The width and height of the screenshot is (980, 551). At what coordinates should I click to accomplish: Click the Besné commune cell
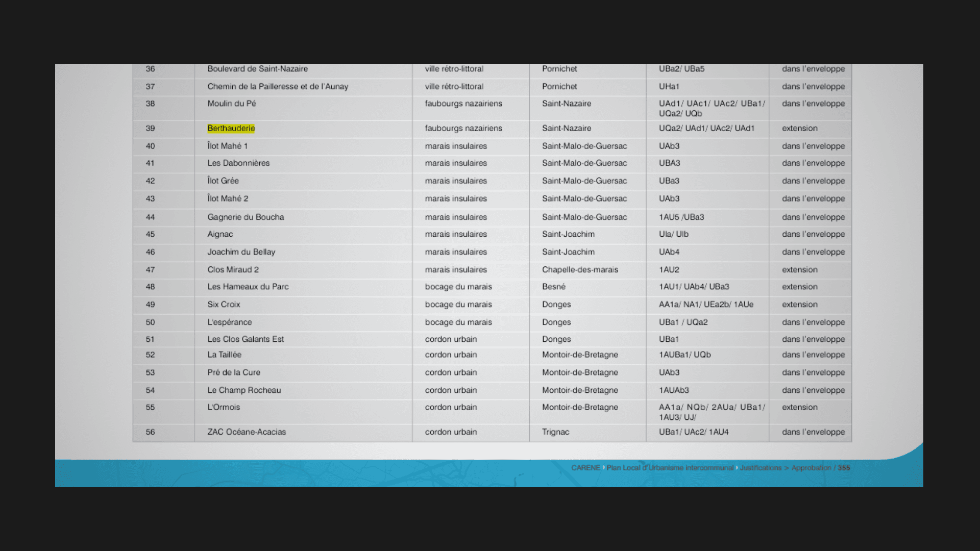553,287
